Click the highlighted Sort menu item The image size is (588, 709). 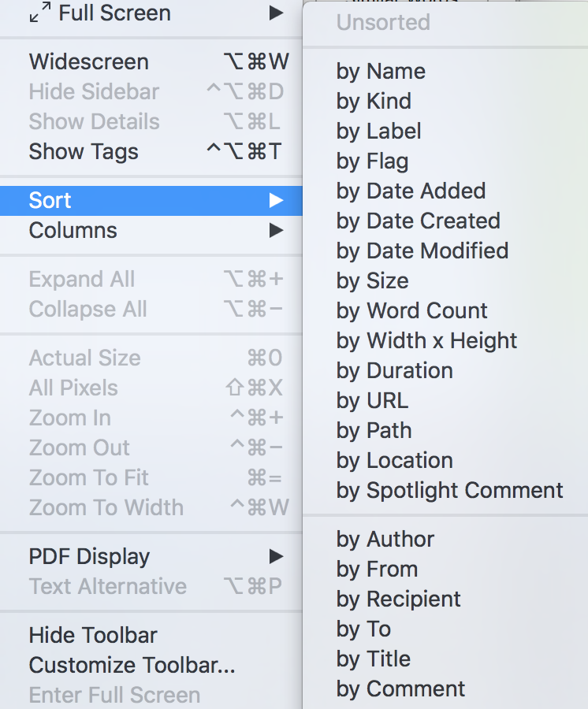[x=151, y=200]
